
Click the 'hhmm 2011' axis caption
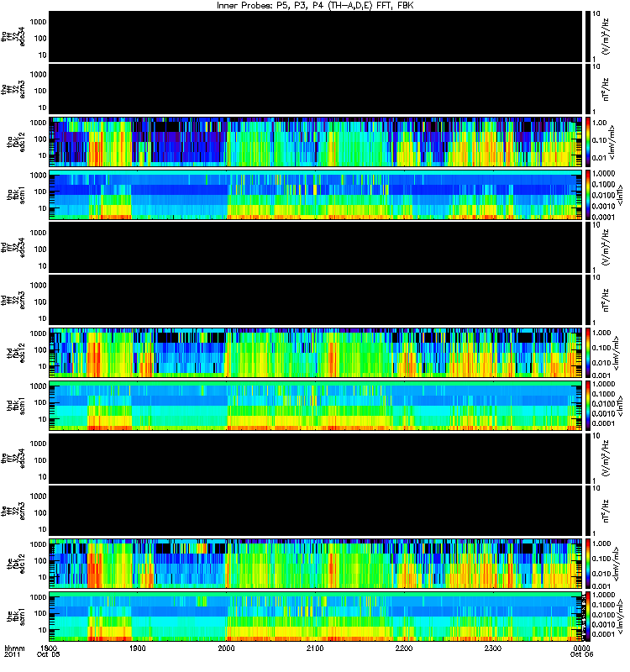(14, 652)
